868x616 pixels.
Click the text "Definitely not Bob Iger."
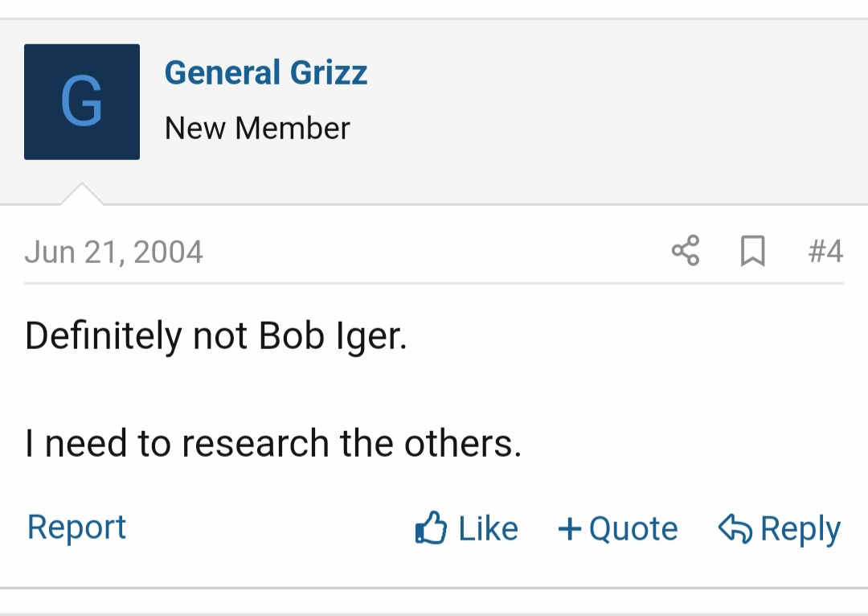click(x=216, y=336)
